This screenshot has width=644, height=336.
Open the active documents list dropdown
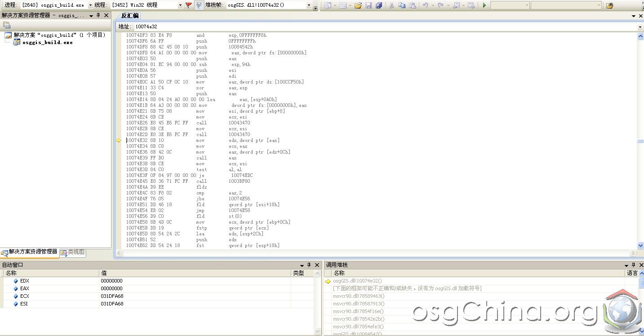tap(633, 16)
